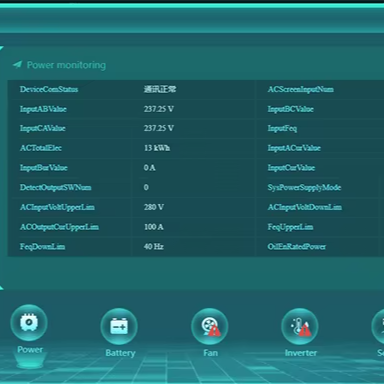Click the InputACurValue label
The width and height of the screenshot is (384, 384).
[x=294, y=148]
